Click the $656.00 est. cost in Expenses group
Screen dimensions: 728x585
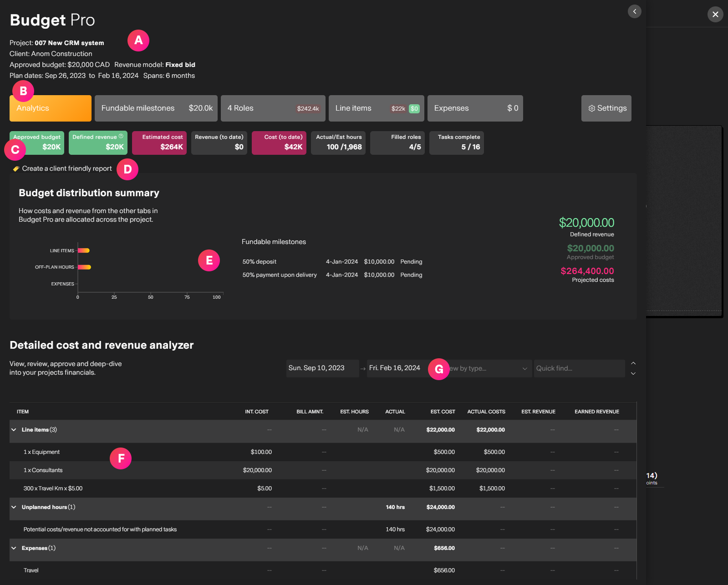click(444, 548)
